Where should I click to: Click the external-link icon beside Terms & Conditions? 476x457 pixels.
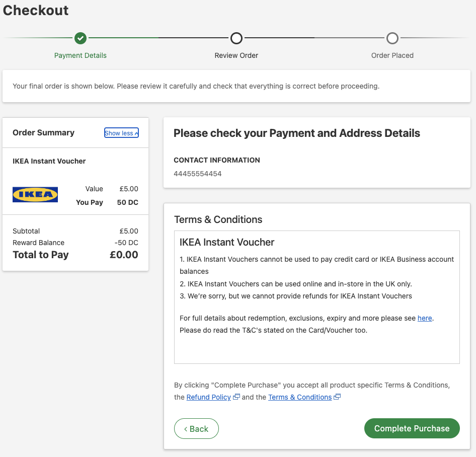click(337, 397)
